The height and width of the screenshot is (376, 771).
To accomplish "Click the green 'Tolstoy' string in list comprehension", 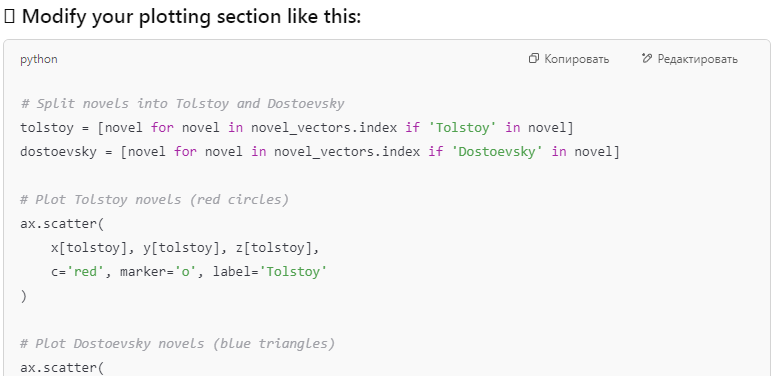I will (x=459, y=128).
